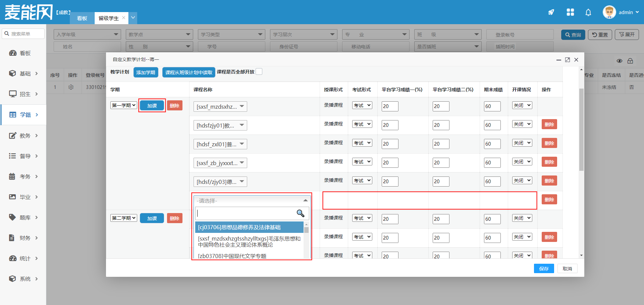Open 开课情况 dropdown in first course row
The image size is (644, 305).
(522, 105)
